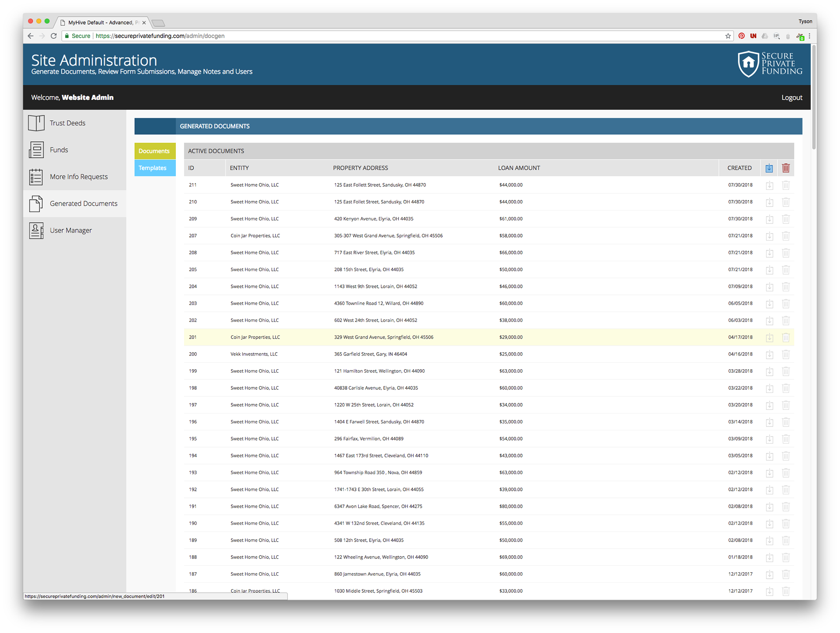The height and width of the screenshot is (633, 840).
Task: Select the Documents tab
Action: pos(154,151)
